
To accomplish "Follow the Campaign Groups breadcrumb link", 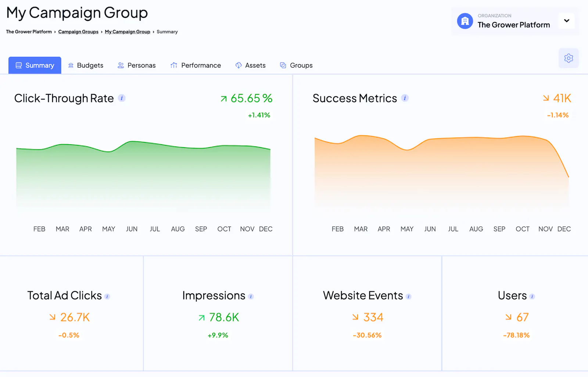I will [78, 32].
